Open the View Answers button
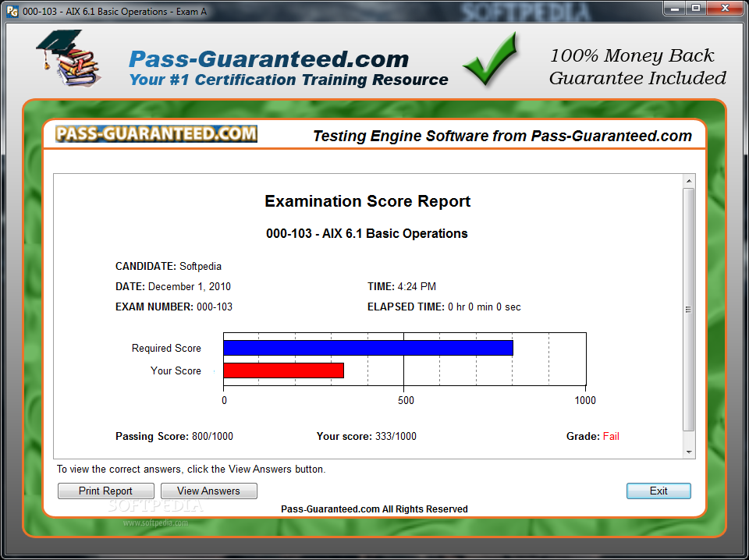 [209, 491]
